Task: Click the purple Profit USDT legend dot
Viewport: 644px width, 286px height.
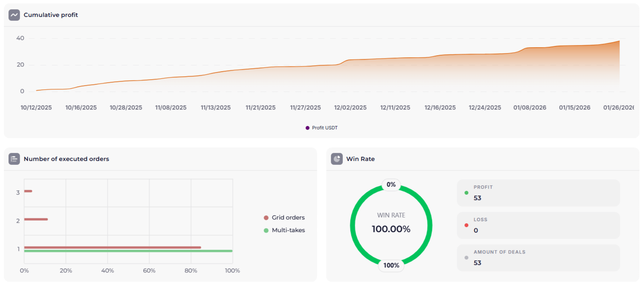Action: (307, 128)
